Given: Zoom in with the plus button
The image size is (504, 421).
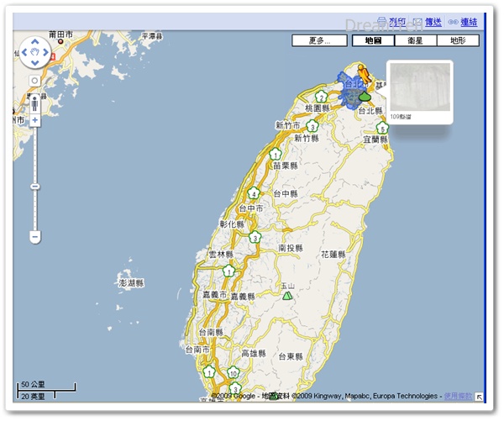Looking at the screenshot, I should point(35,120).
